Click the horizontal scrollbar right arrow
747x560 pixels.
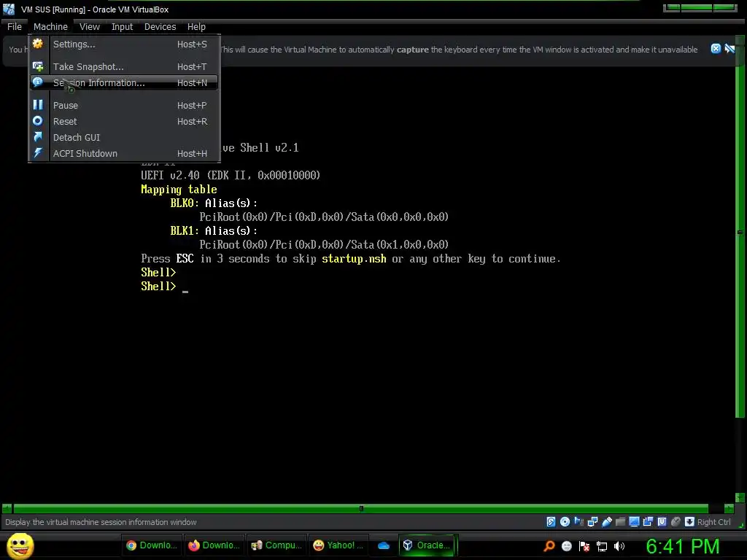[729, 508]
